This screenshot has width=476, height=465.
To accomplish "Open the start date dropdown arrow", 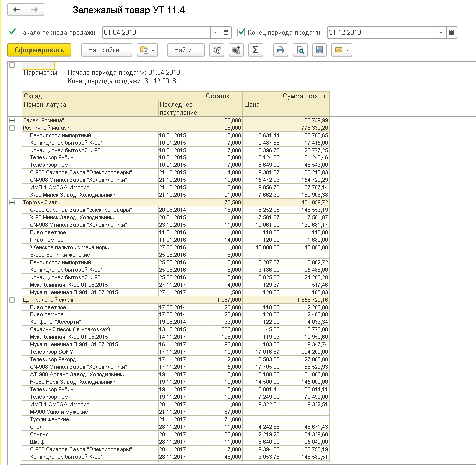I will click(215, 32).
